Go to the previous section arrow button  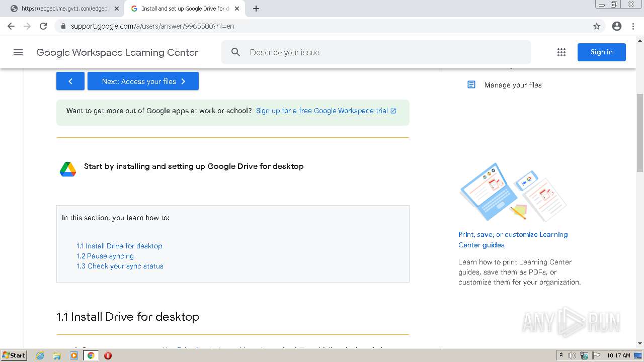(x=70, y=81)
